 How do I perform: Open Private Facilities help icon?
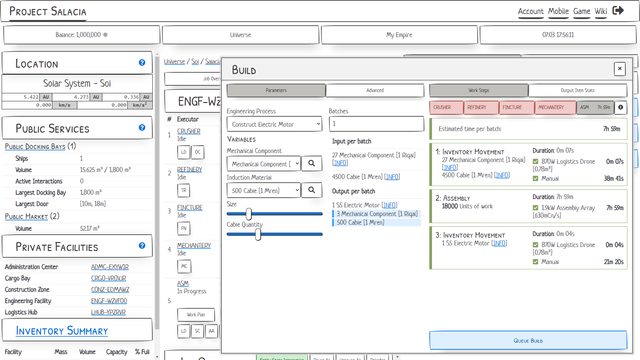[x=142, y=245]
